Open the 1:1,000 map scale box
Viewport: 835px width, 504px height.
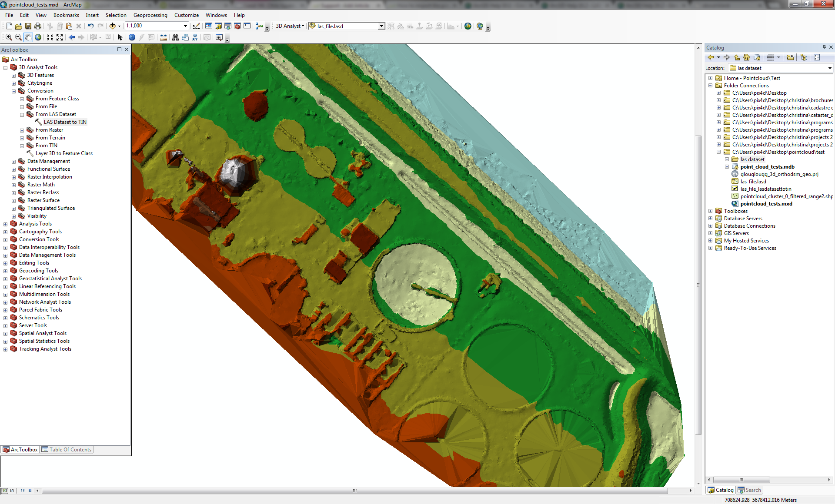click(x=154, y=26)
